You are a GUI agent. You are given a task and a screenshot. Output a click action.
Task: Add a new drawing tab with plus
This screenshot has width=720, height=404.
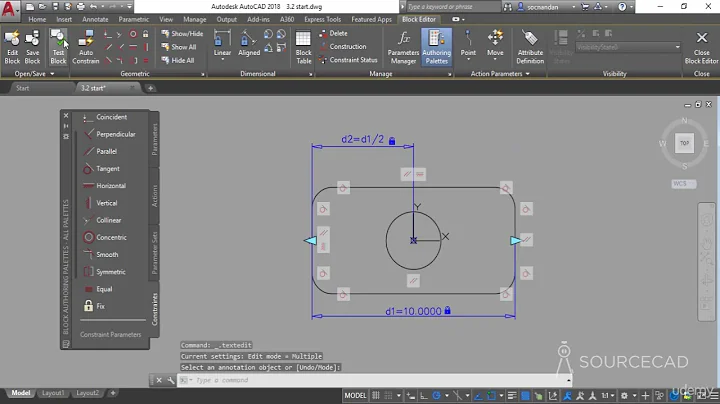[150, 88]
